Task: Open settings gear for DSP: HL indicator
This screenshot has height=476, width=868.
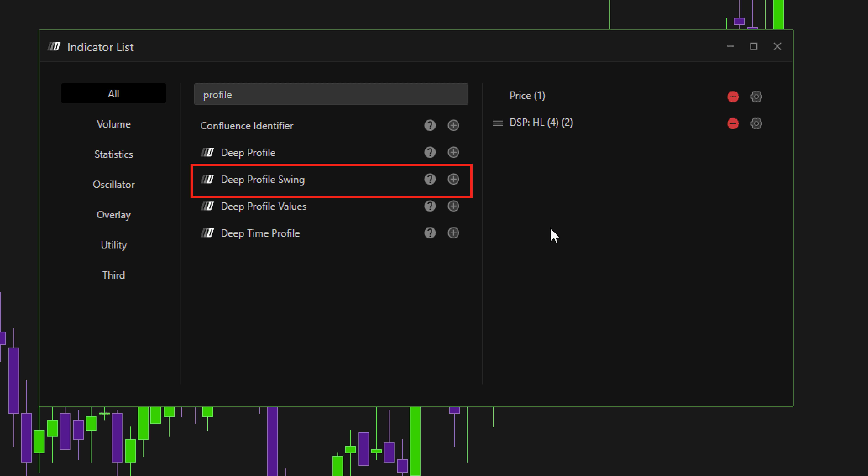Action: tap(756, 123)
